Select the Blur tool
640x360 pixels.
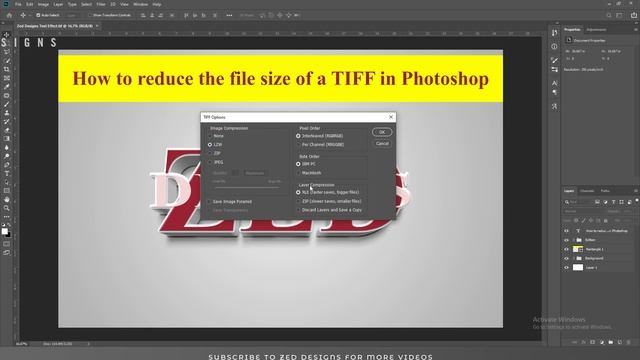click(x=7, y=147)
